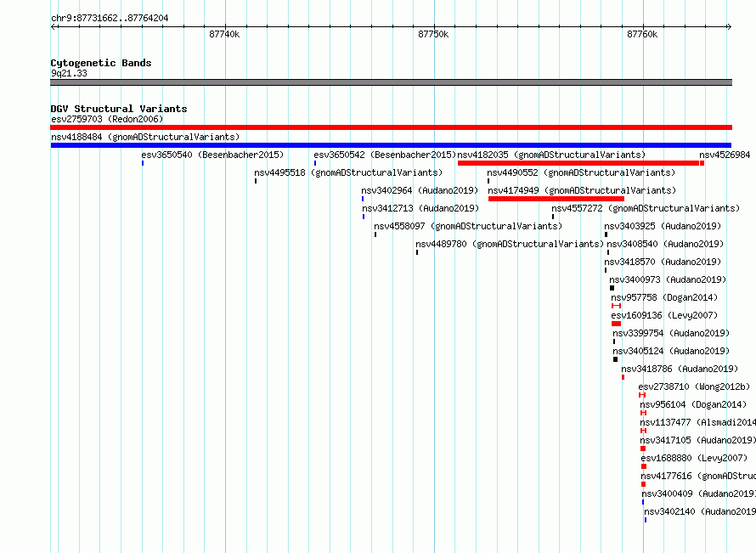Click the 87740k ruler position label
The height and width of the screenshot is (553, 756).
pyautogui.click(x=224, y=34)
